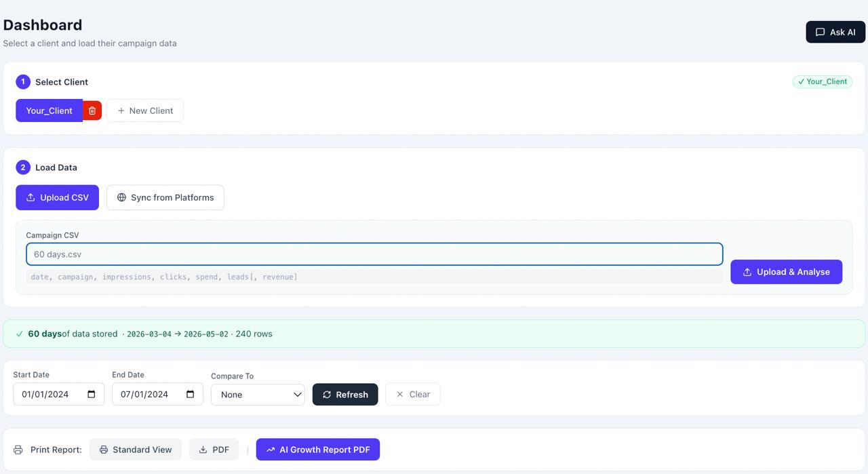Image resolution: width=868 pixels, height=474 pixels.
Task: Refresh the dashboard data
Action: click(345, 395)
